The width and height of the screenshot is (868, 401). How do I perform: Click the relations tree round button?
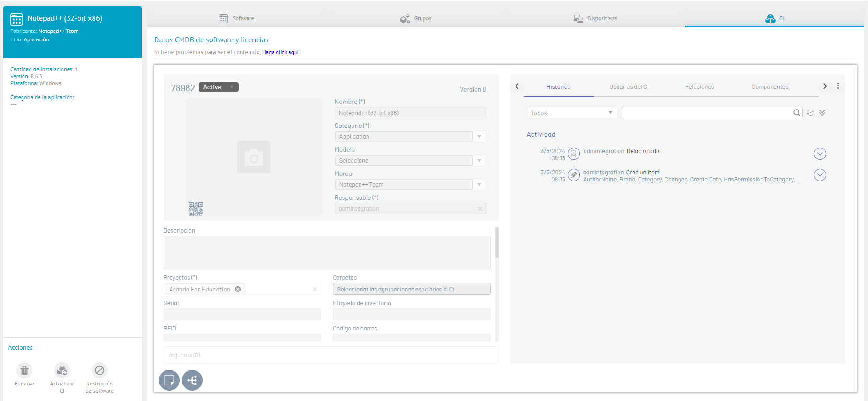point(192,380)
